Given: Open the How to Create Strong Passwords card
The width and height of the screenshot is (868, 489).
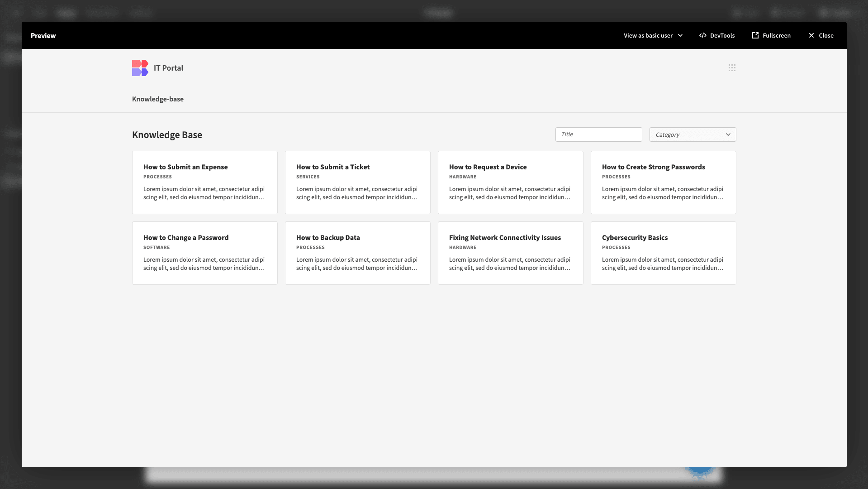Looking at the screenshot, I should (x=664, y=182).
